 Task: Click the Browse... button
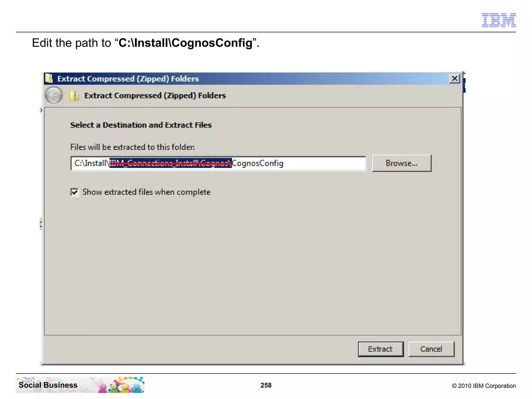[402, 163]
